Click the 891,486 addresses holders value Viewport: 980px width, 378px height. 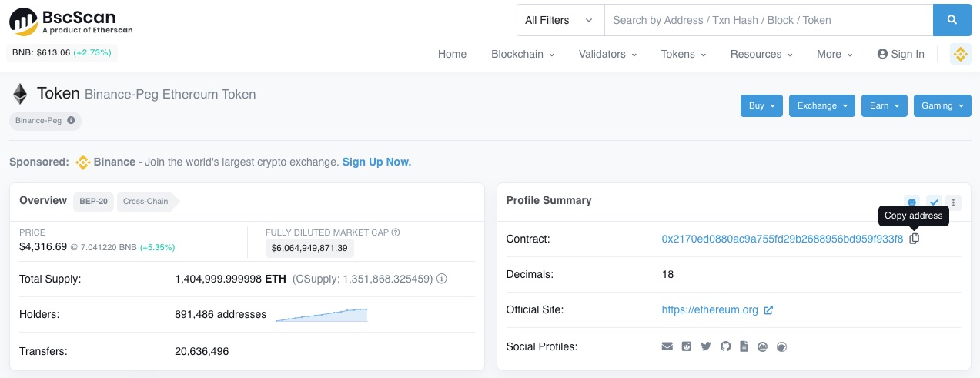[x=221, y=314]
